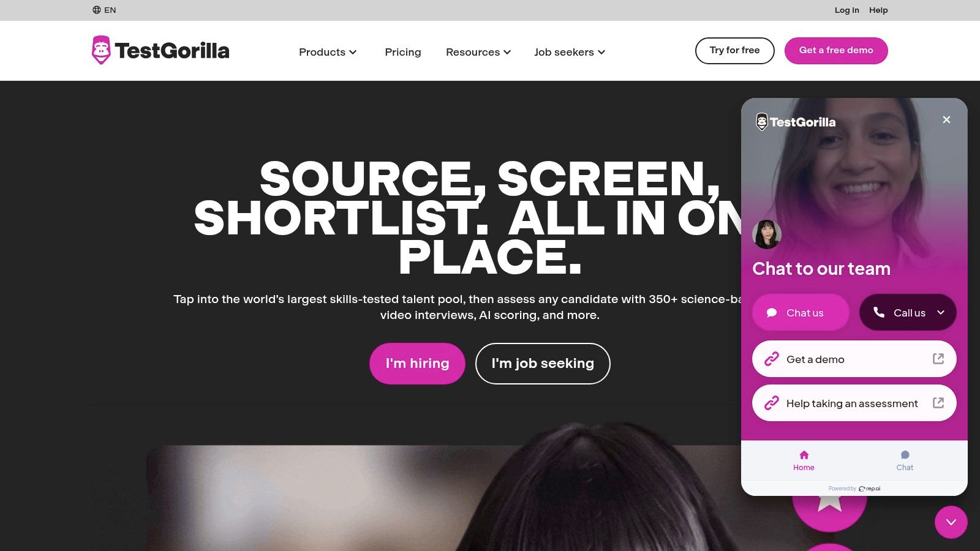Click the phone icon on Call us
This screenshot has width=980, height=551.
coord(878,312)
